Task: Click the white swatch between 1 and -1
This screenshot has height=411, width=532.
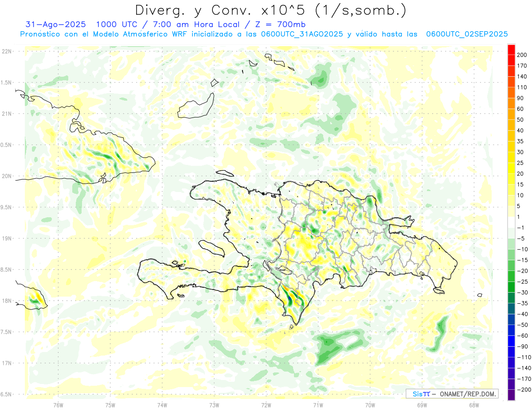Action: (511, 222)
